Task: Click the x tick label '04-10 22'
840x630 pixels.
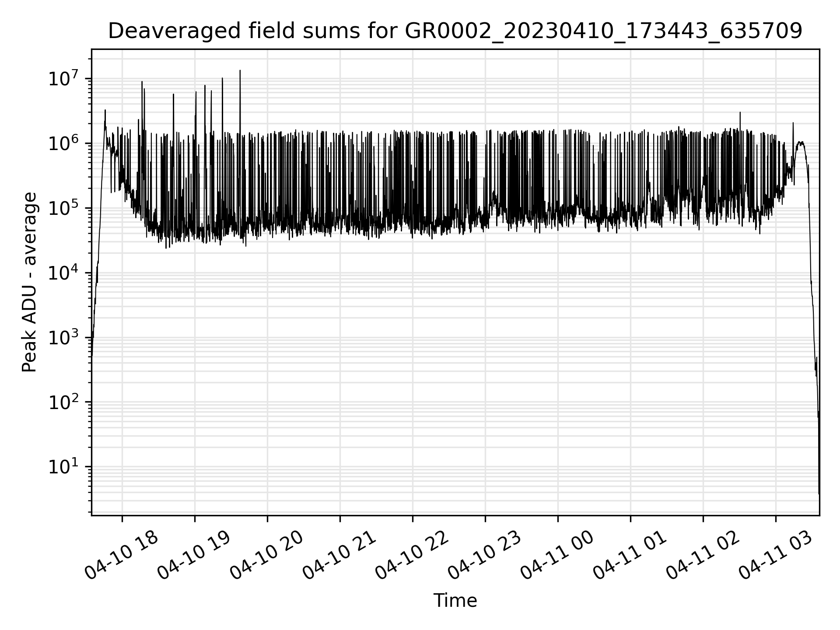Action: coord(412,555)
